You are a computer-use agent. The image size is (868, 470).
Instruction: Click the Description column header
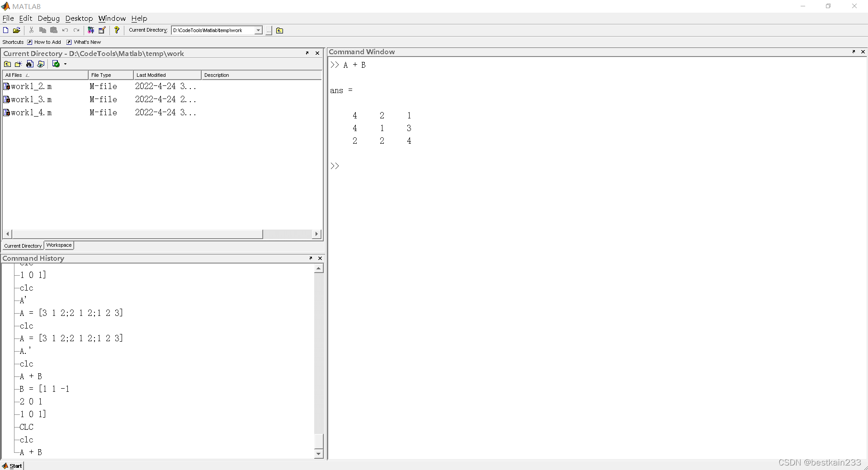pos(261,75)
